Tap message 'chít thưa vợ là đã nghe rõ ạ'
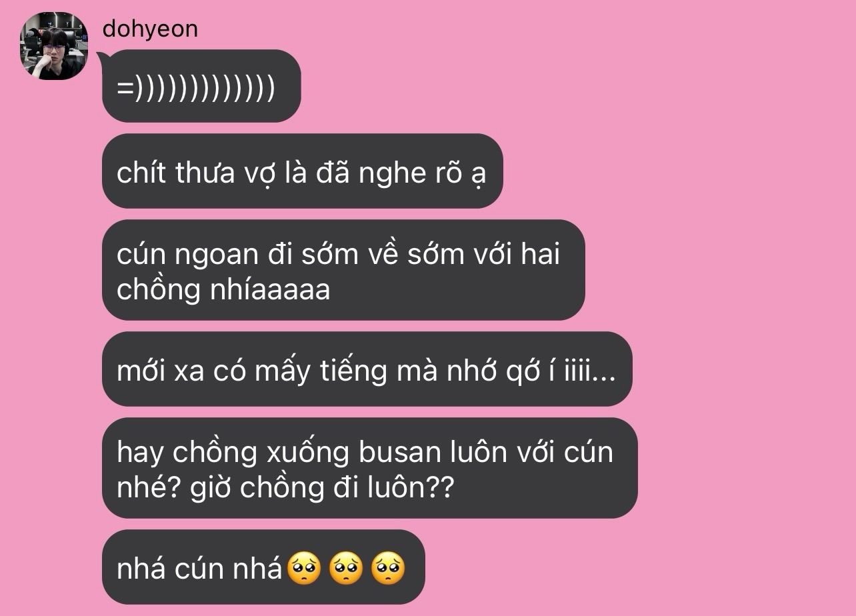 pos(302,171)
